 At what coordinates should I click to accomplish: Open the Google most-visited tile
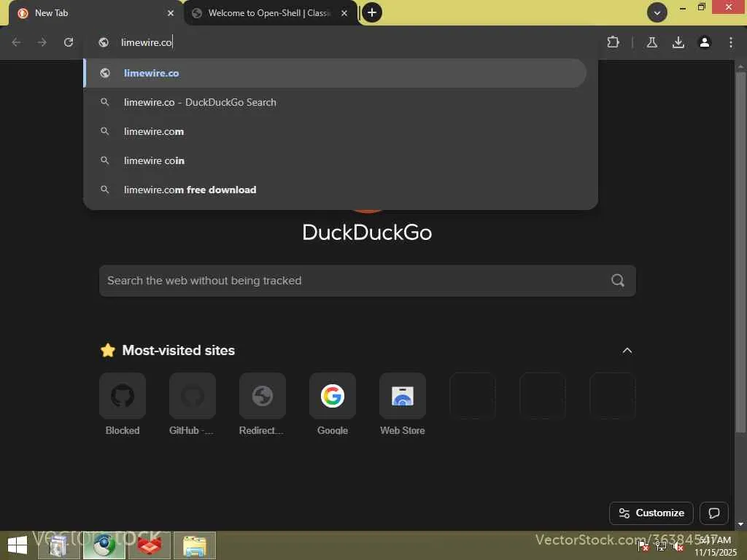333,404
